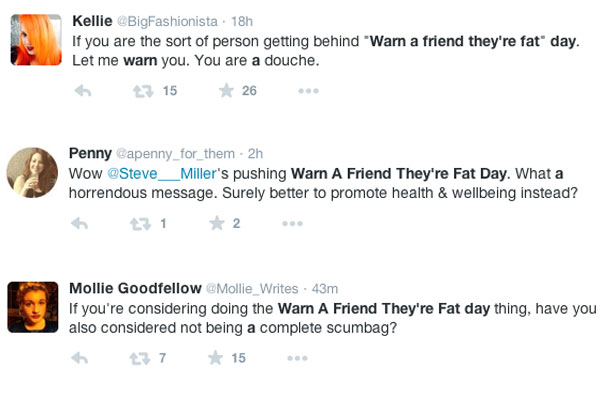Screen dimensions: 614x404
Task: Visit the @BigFashionista handle
Action: (x=167, y=21)
